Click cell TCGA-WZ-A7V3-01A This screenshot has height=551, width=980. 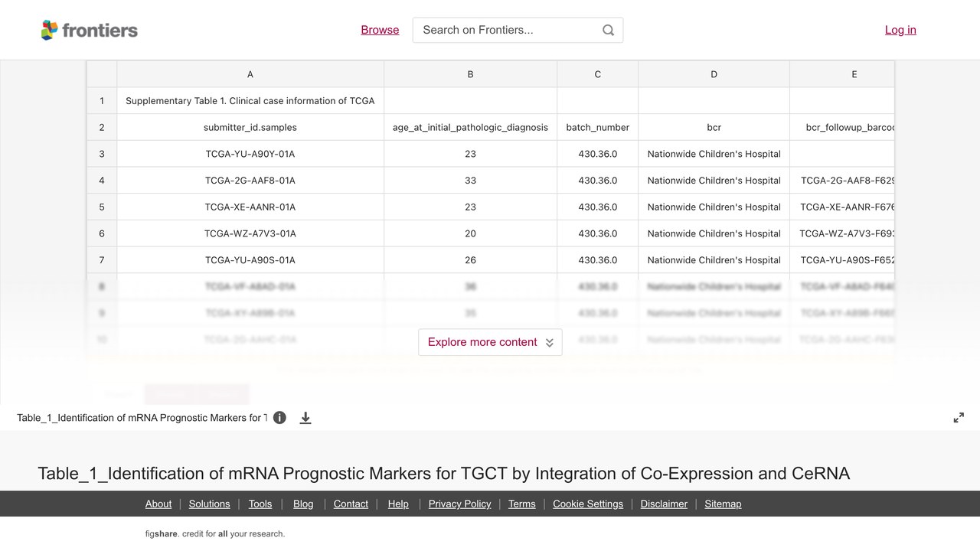(x=250, y=233)
